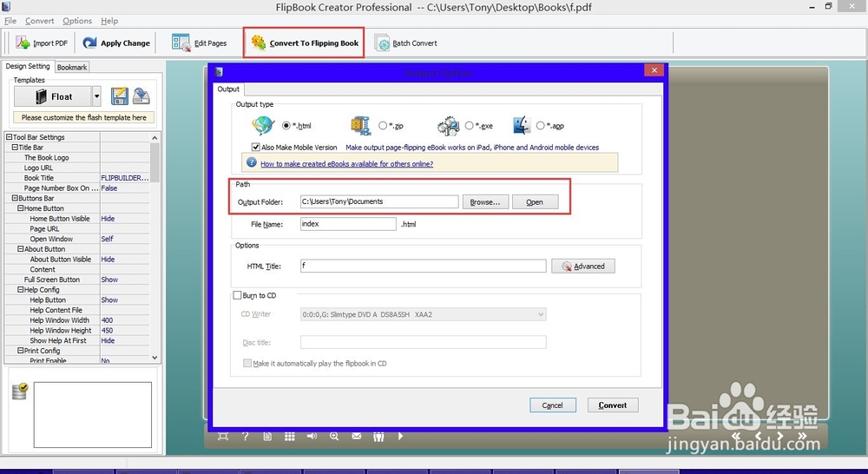This screenshot has width=868, height=474.
Task: Click the File Name input field
Action: pyautogui.click(x=348, y=224)
